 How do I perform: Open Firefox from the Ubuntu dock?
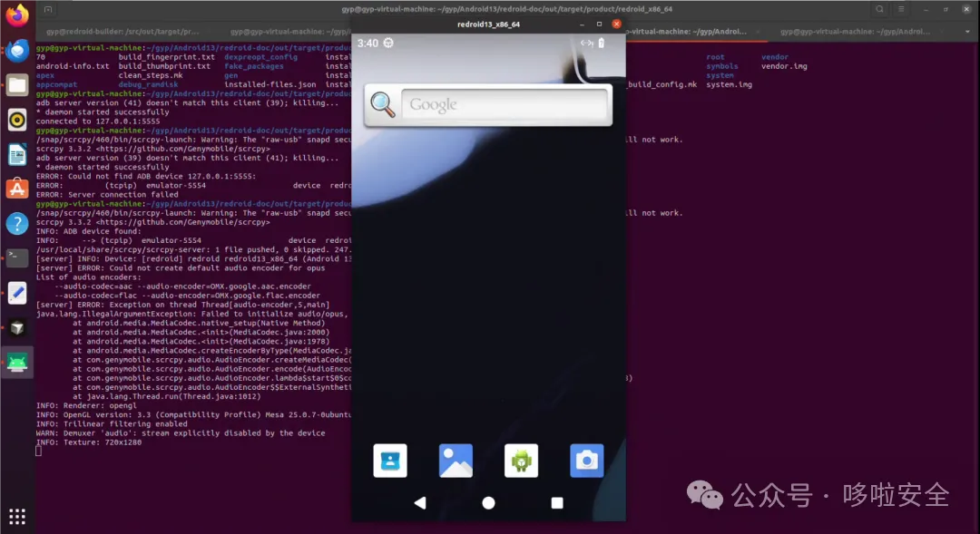(17, 15)
